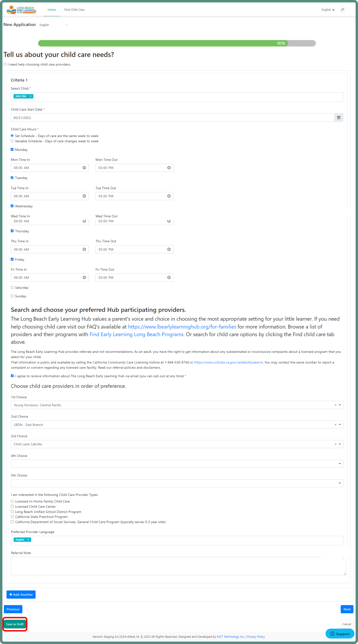This screenshot has height=644, width=358.
Task: Check Long Beach Unified School District Program
Action: (12, 511)
